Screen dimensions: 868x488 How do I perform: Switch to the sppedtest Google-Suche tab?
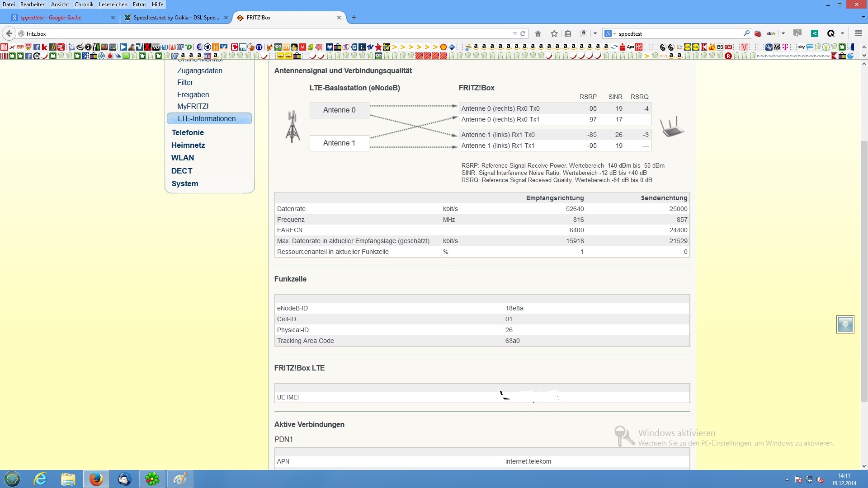63,18
